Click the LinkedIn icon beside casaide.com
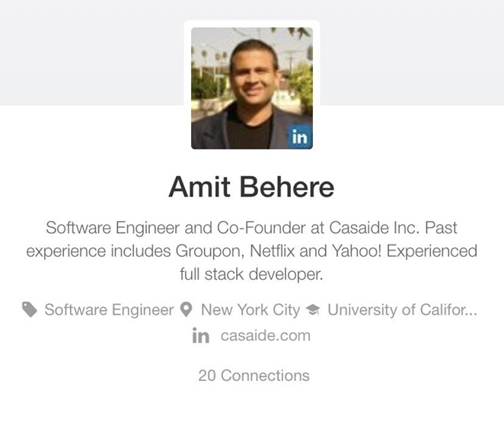Screen dimensions: 504x429 pos(201,336)
